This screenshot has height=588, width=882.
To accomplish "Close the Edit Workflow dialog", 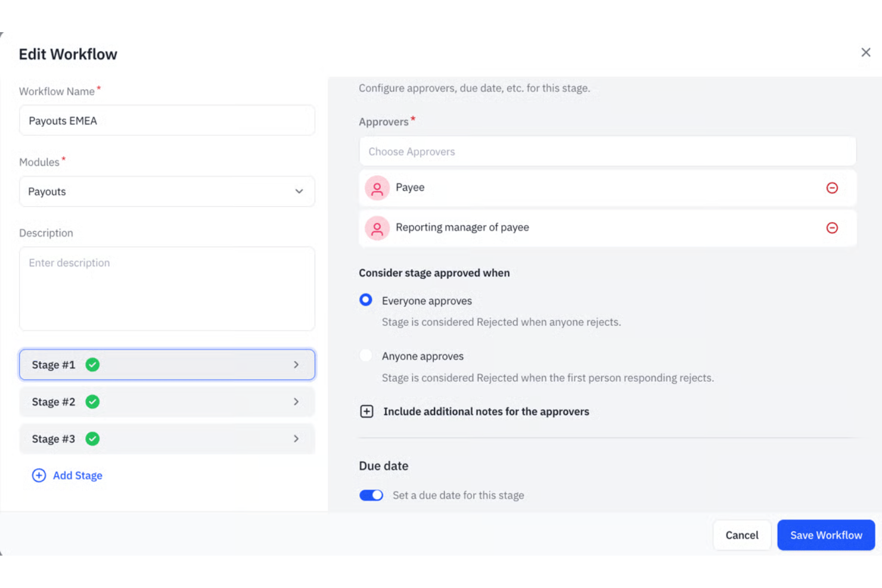I will click(x=865, y=52).
